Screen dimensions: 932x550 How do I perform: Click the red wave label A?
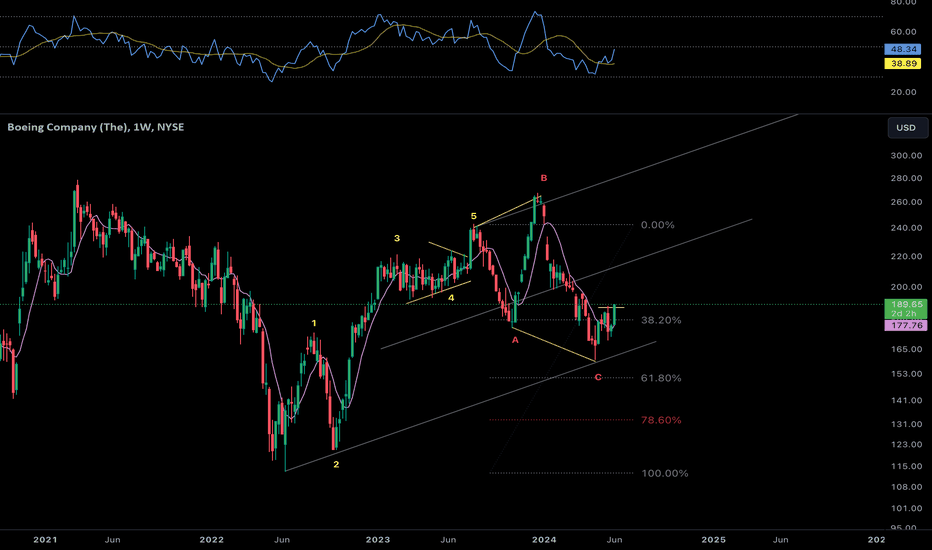point(515,340)
